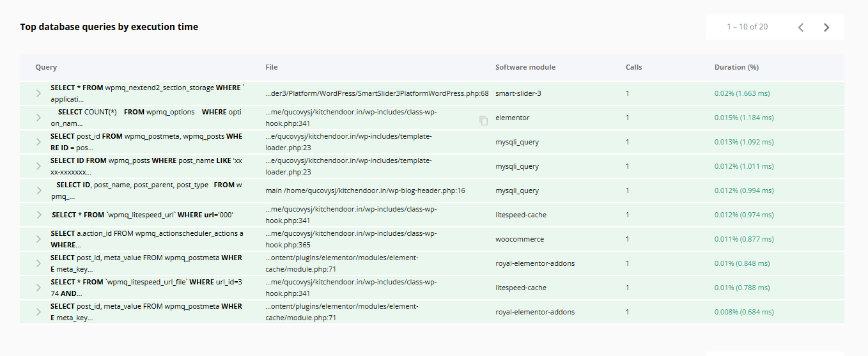Sort by the Calls column header

[x=633, y=67]
